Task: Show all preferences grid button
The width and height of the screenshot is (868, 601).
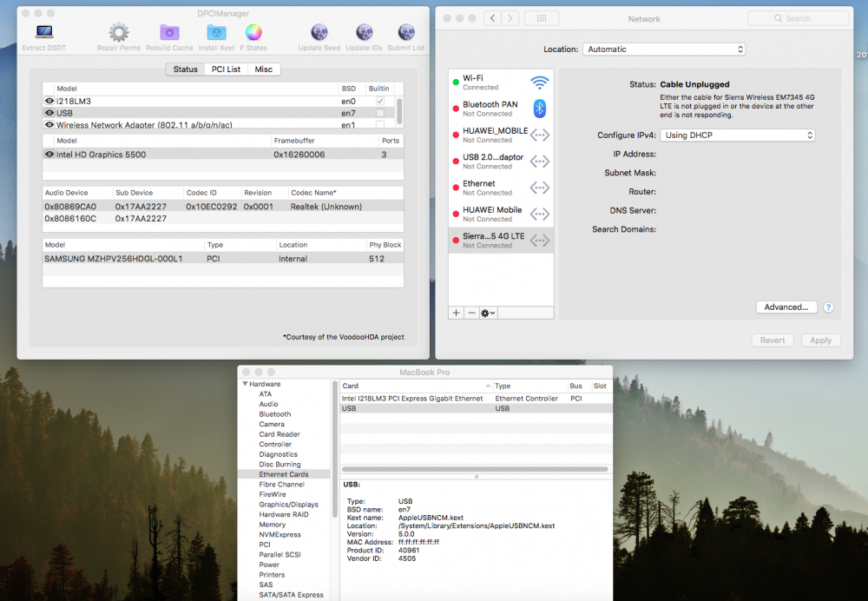Action: pos(542,18)
